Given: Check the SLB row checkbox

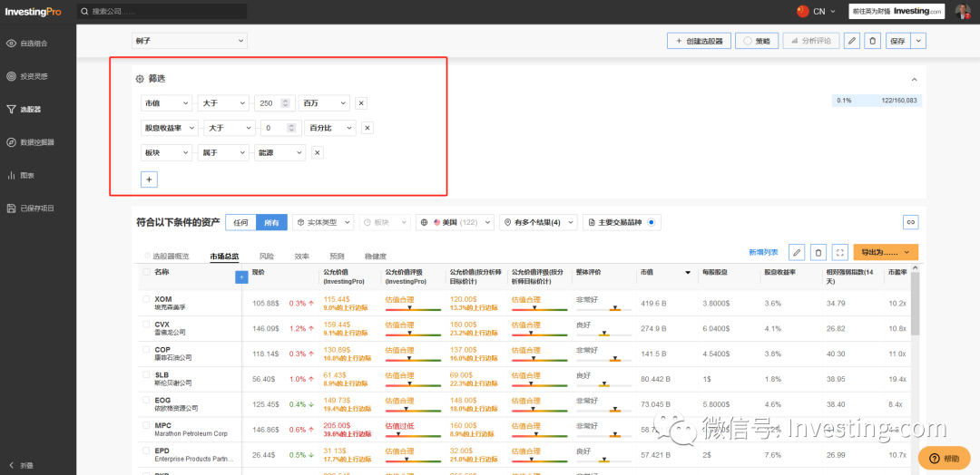Looking at the screenshot, I should point(146,374).
